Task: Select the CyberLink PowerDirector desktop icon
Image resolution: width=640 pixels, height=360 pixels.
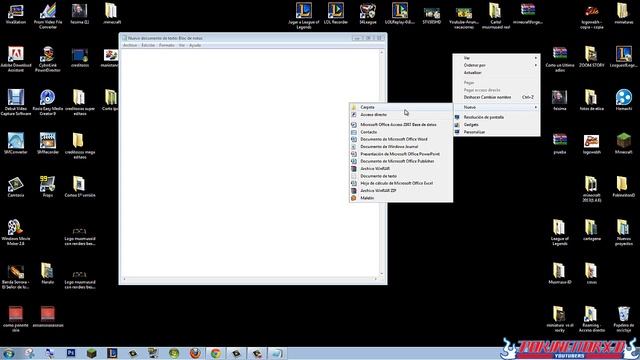Action: tap(47, 59)
